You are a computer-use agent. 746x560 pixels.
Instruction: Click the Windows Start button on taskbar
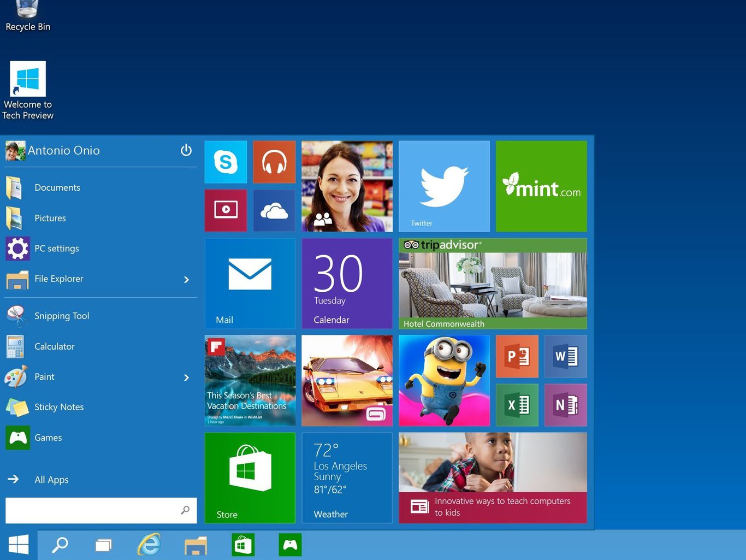tap(19, 545)
